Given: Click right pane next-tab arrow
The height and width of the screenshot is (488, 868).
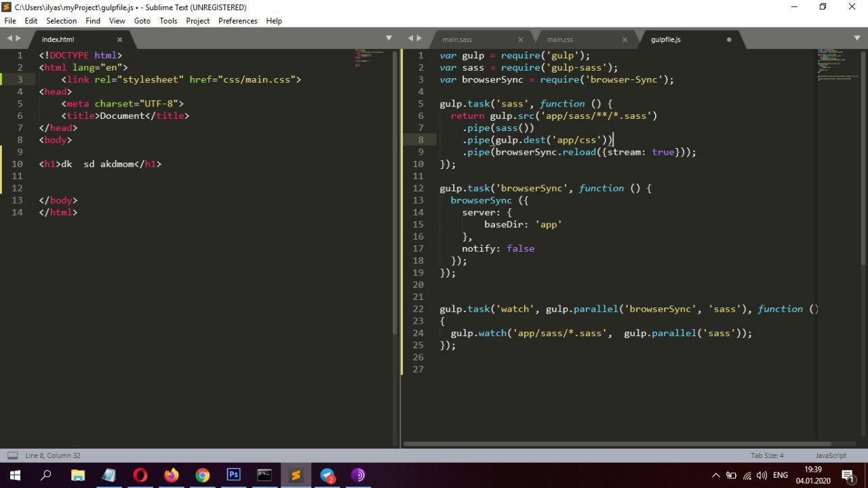Looking at the screenshot, I should pos(419,39).
